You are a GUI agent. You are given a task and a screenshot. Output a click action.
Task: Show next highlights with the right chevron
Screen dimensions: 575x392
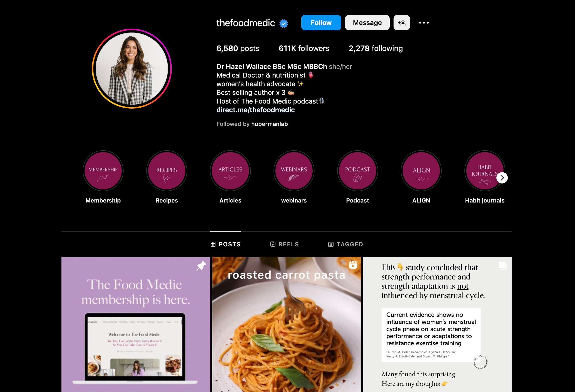click(x=502, y=178)
